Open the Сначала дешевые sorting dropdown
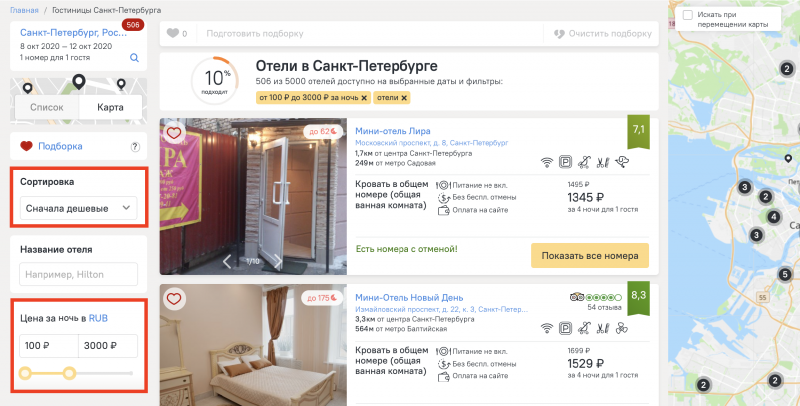800x406 pixels. [79, 208]
